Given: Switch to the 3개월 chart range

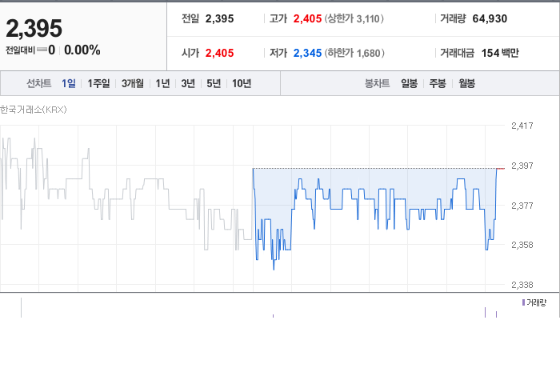Looking at the screenshot, I should pyautogui.click(x=133, y=83).
